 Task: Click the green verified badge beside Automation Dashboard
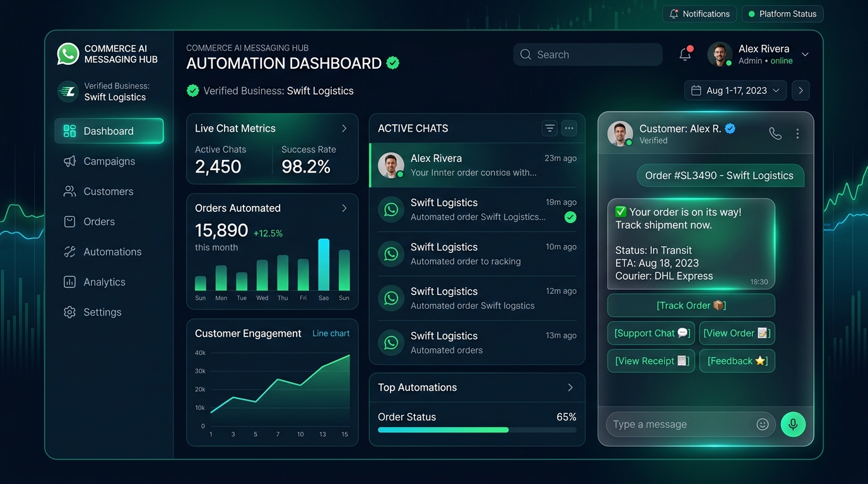(x=393, y=63)
